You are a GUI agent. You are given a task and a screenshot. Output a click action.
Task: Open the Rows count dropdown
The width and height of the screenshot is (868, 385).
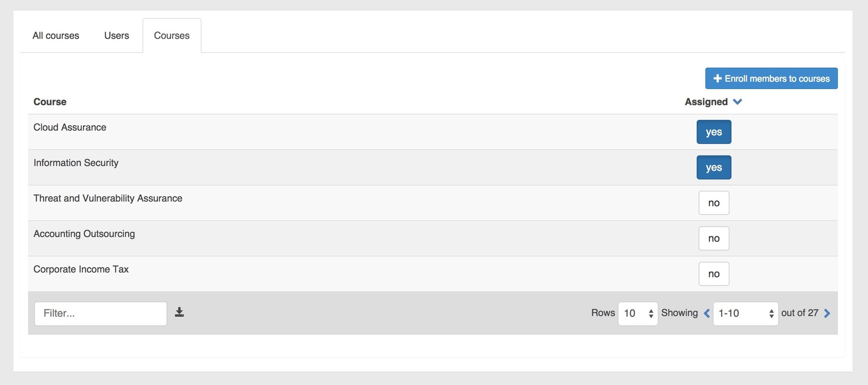[638, 314]
